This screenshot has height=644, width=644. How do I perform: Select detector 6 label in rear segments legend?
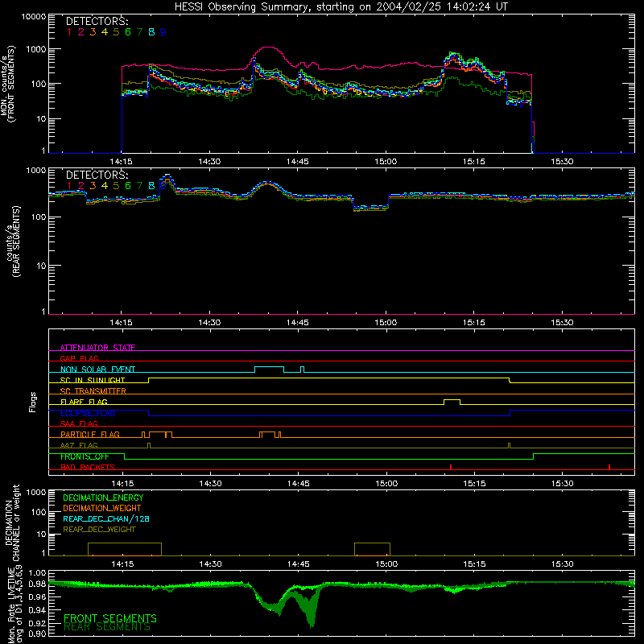(128, 186)
